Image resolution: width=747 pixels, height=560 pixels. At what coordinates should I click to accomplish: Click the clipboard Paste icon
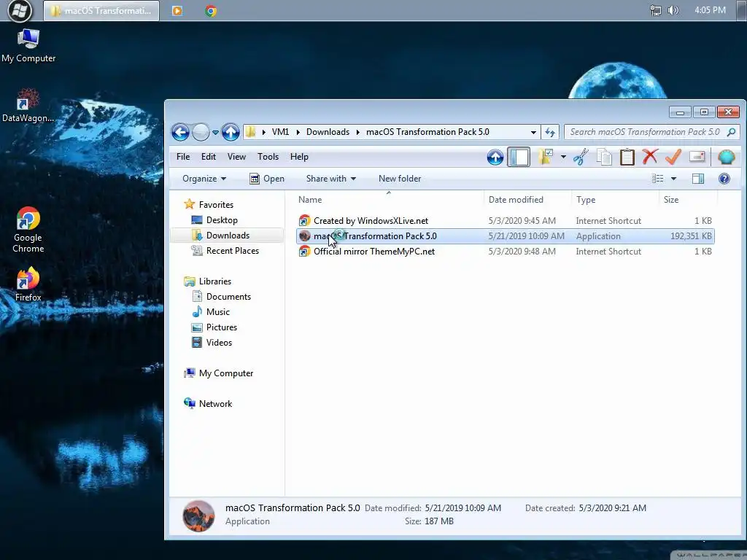627,157
